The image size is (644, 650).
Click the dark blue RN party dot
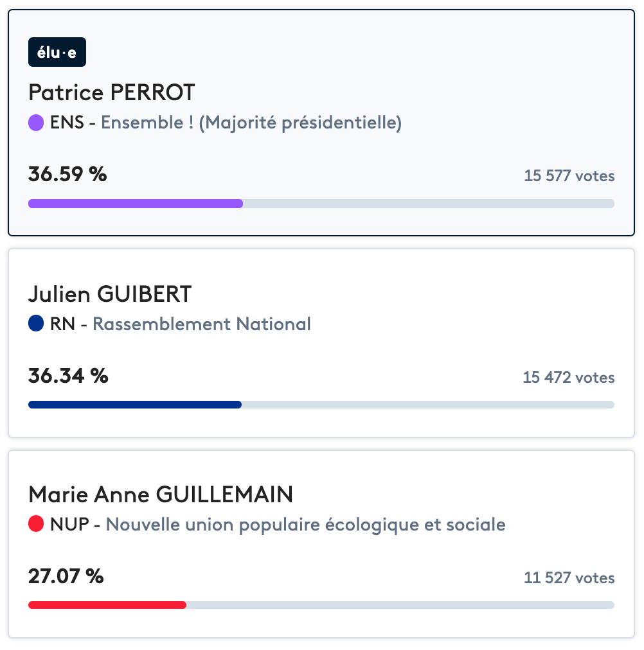(x=36, y=324)
